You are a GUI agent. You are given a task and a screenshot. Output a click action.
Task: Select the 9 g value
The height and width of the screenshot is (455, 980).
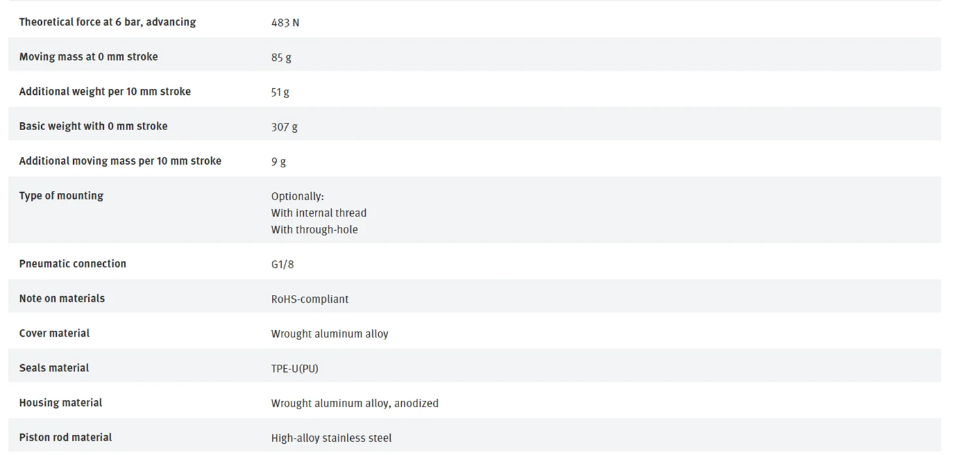278,161
